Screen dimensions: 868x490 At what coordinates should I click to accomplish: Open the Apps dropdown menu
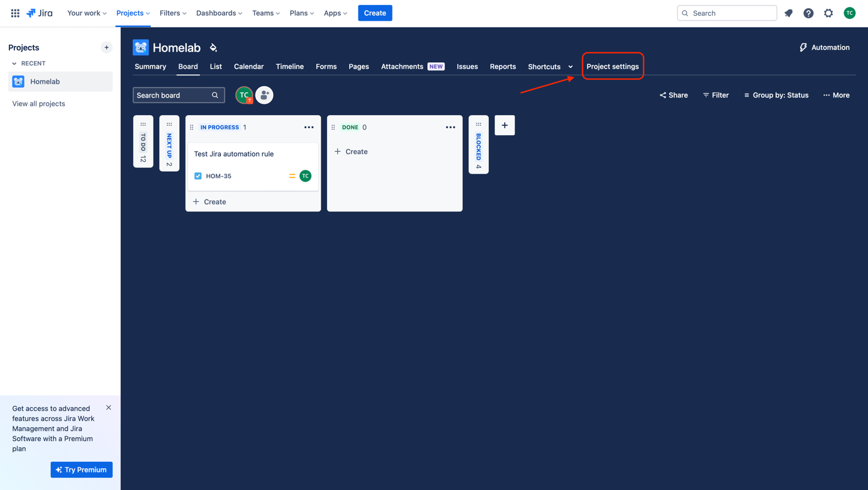[335, 13]
